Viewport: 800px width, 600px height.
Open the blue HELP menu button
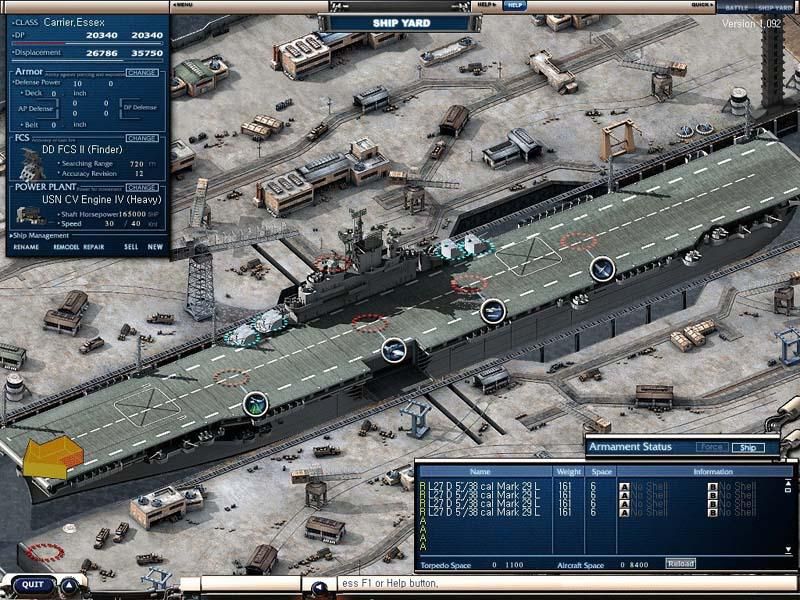(514, 5)
